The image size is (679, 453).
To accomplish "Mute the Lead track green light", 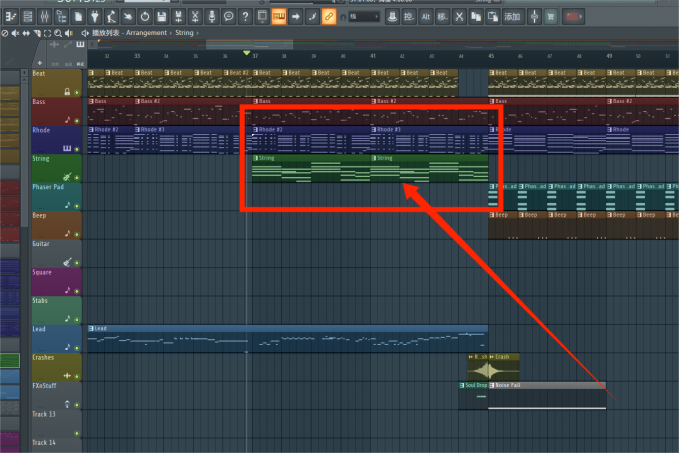I will tap(77, 348).
